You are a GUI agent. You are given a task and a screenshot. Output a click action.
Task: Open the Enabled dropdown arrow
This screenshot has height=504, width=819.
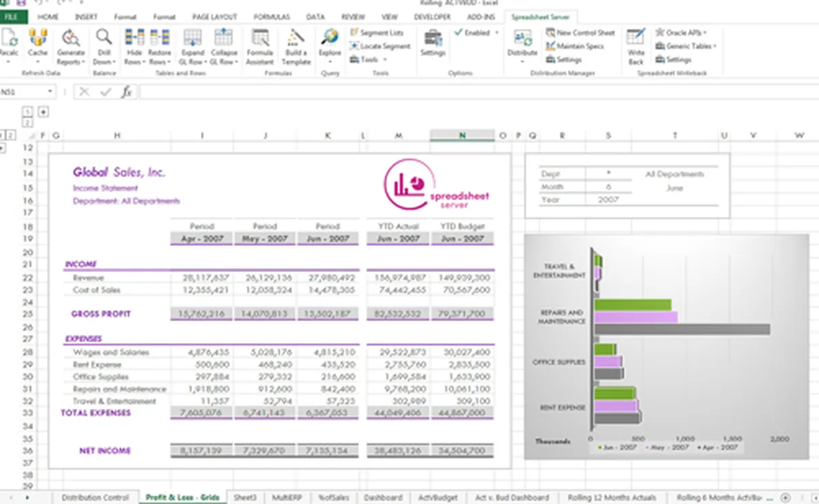[x=497, y=33]
